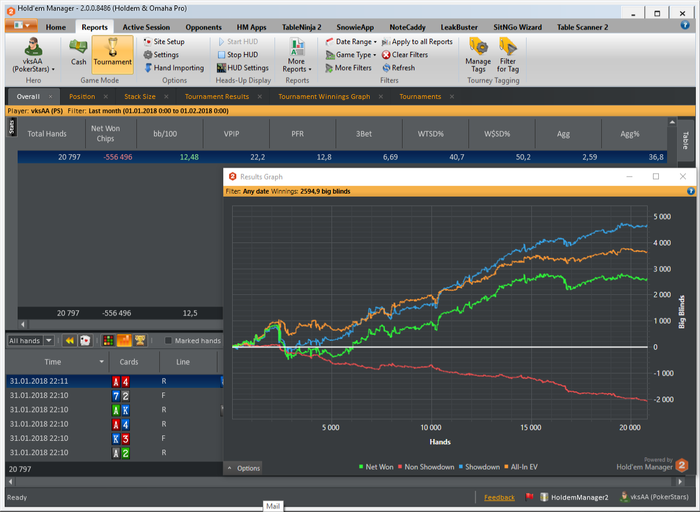The width and height of the screenshot is (700, 512).
Task: Open the SitNGo Wizard tab
Action: 517,27
